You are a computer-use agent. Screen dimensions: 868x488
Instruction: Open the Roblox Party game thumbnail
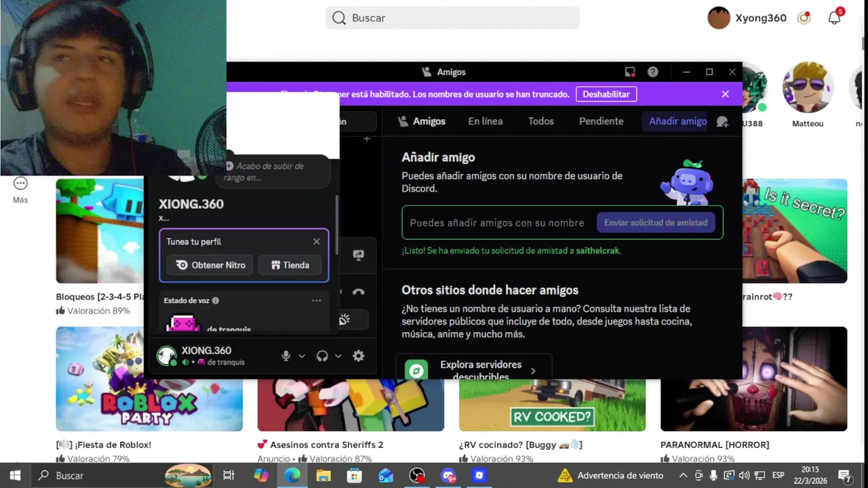[149, 379]
